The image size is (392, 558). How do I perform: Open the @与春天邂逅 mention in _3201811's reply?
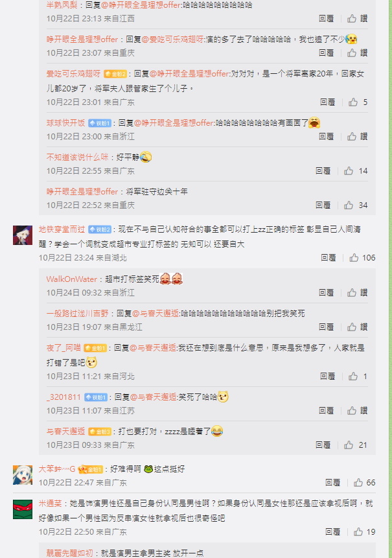[153, 397]
